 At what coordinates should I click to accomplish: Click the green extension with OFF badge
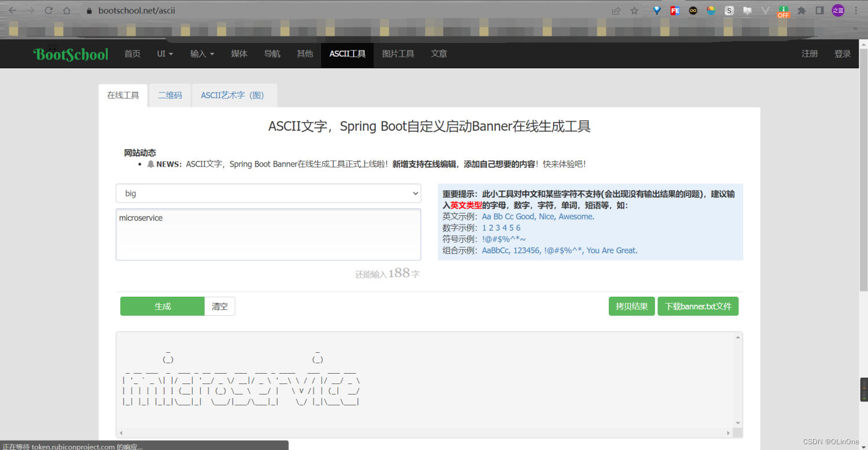[x=784, y=12]
